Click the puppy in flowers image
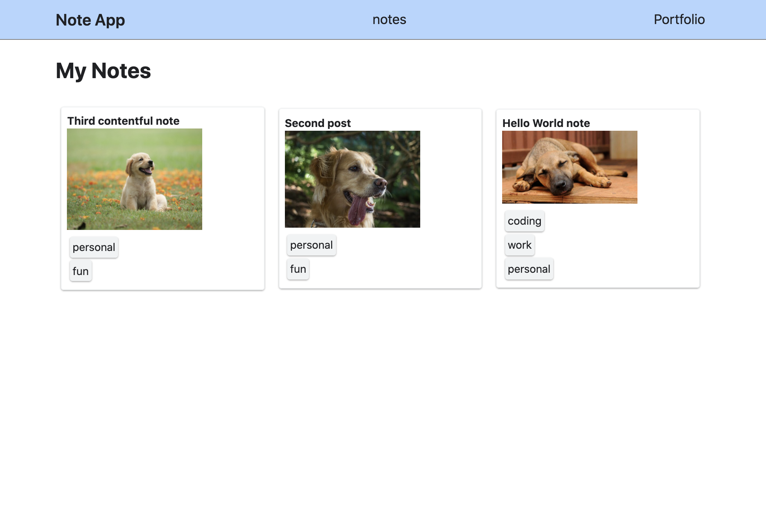Image resolution: width=766 pixels, height=532 pixels. (x=135, y=179)
